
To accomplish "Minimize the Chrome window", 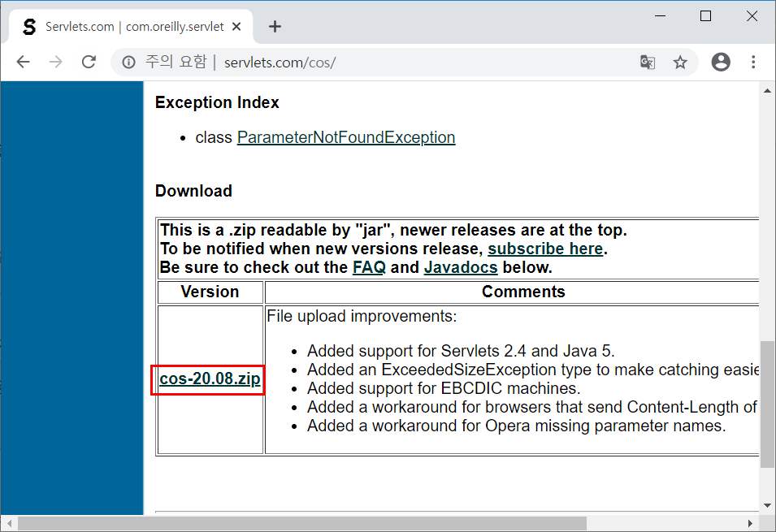I will pyautogui.click(x=660, y=15).
